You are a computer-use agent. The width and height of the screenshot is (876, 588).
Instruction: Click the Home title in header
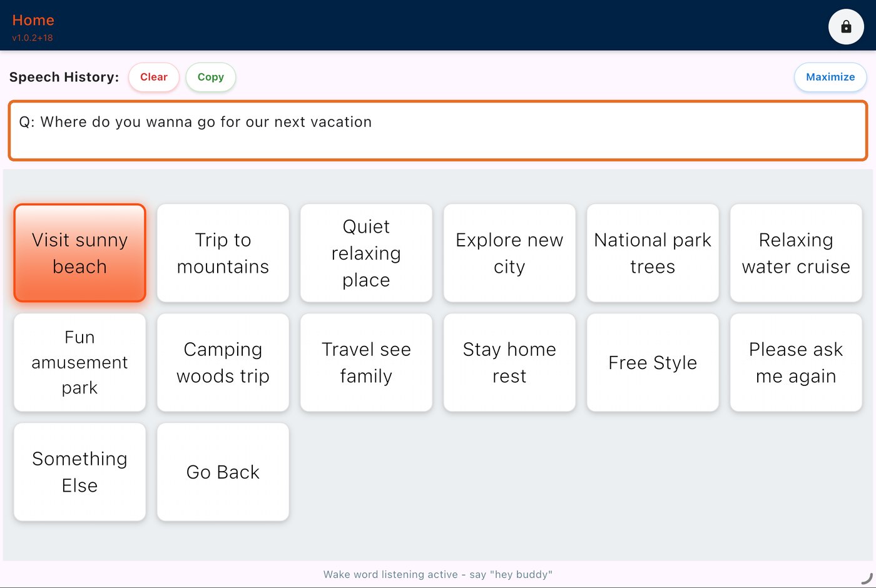pos(33,20)
